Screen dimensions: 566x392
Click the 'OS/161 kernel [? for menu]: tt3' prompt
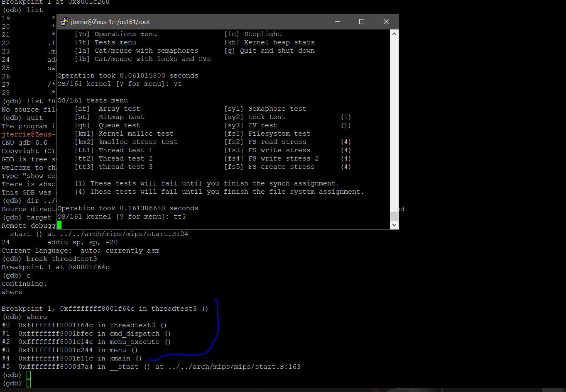pyautogui.click(x=122, y=217)
